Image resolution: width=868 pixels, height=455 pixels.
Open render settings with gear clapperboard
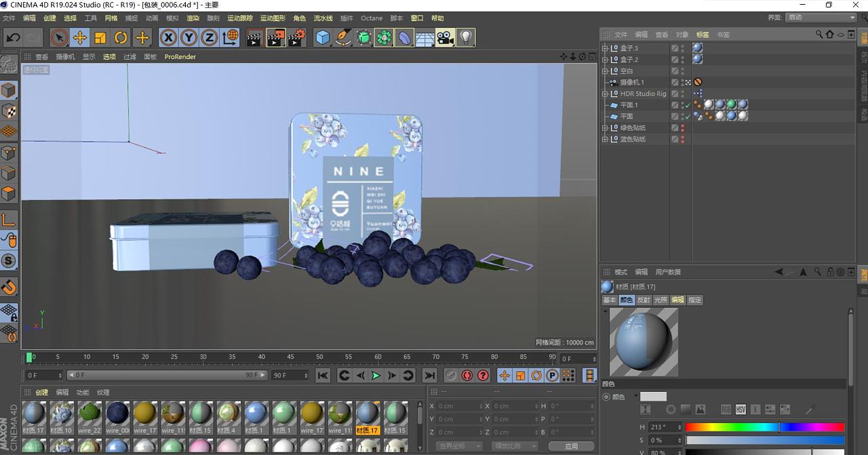tap(297, 38)
